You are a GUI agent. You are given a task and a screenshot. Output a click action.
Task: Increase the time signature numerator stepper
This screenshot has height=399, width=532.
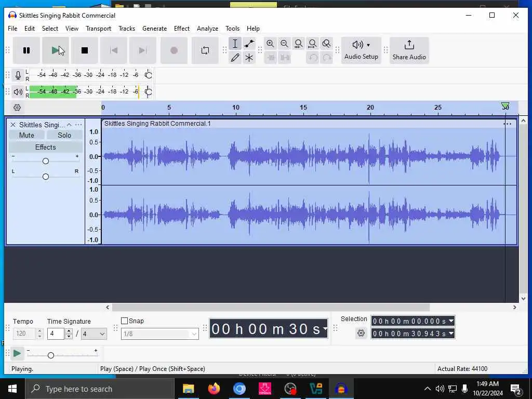(x=69, y=331)
